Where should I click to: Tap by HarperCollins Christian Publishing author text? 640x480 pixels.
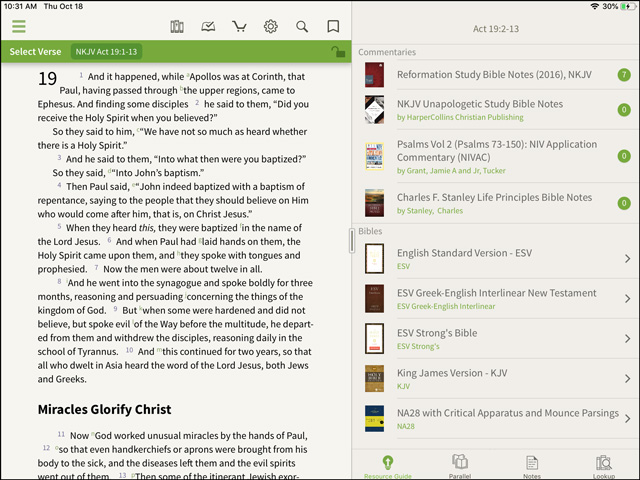click(x=460, y=117)
